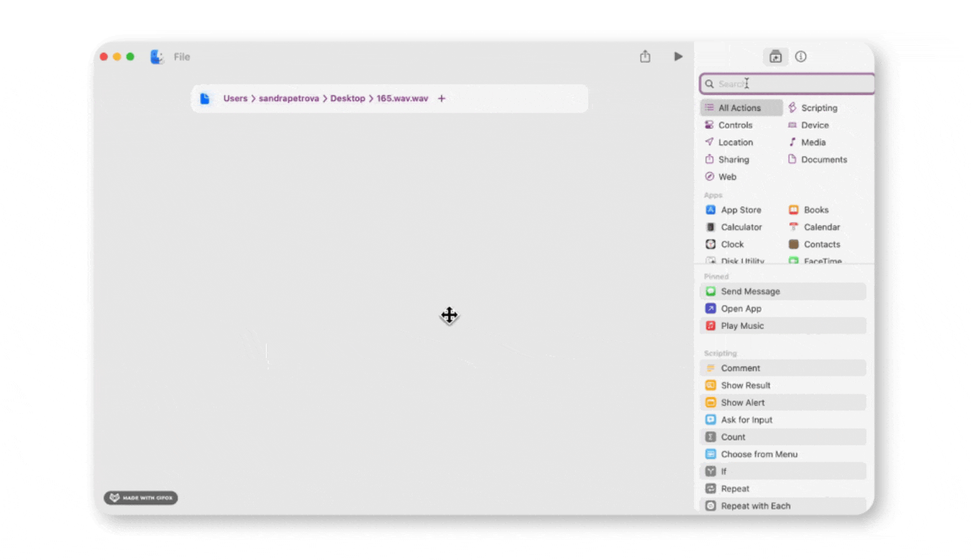Select the All Actions category
971x560 pixels.
[741, 108]
